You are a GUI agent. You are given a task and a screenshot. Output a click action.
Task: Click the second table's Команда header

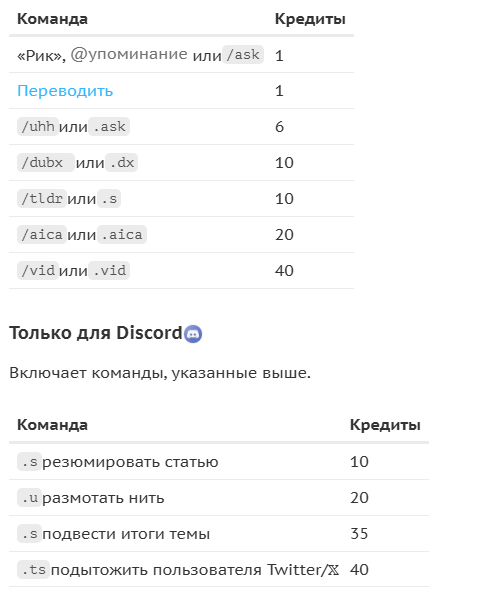tap(52, 425)
